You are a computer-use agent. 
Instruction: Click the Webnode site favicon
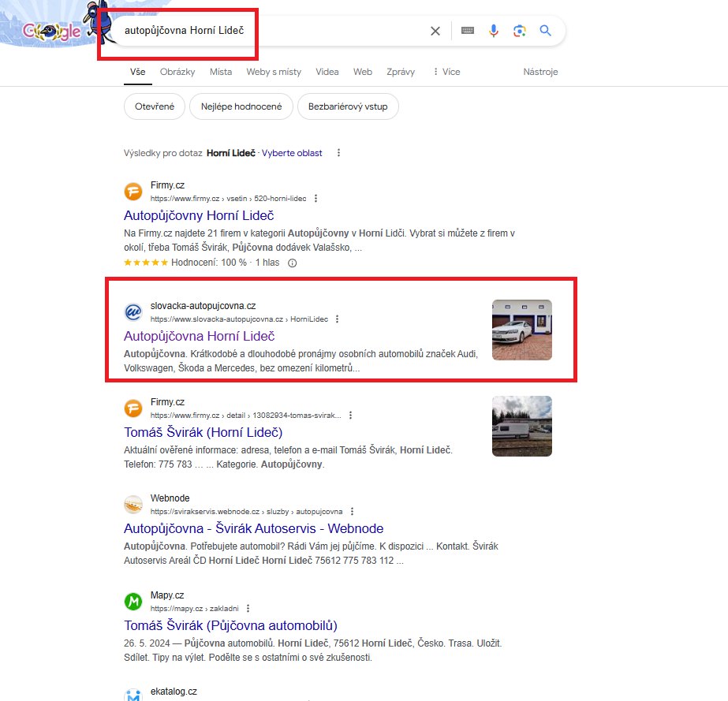point(133,505)
